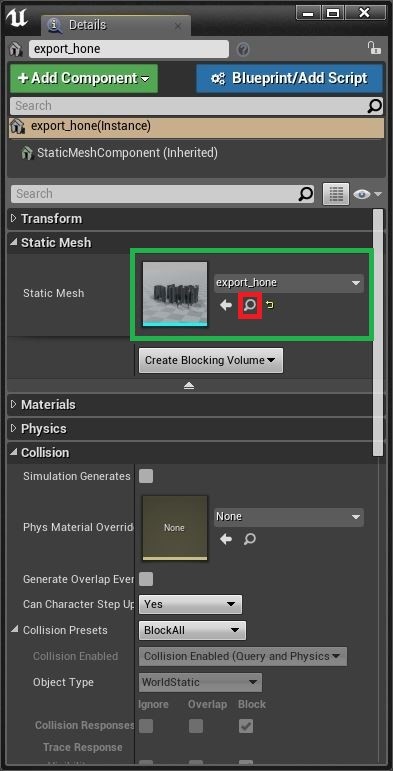The height and width of the screenshot is (771, 393).
Task: Click the actor icon beside the name field
Action: tap(17, 50)
